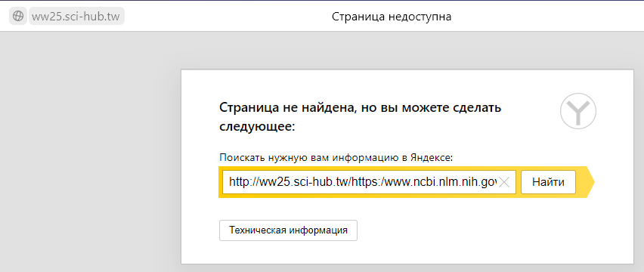This screenshot has width=644, height=272.
Task: Select the ww25.sci-hub.tw address field
Action: tap(76, 17)
